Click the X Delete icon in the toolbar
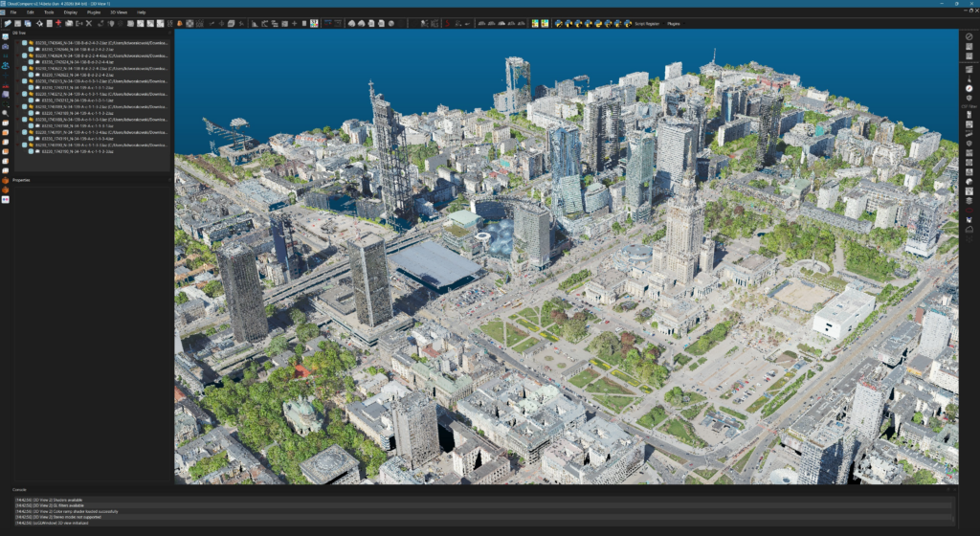Screen dimensions: 980x536 coord(89,23)
